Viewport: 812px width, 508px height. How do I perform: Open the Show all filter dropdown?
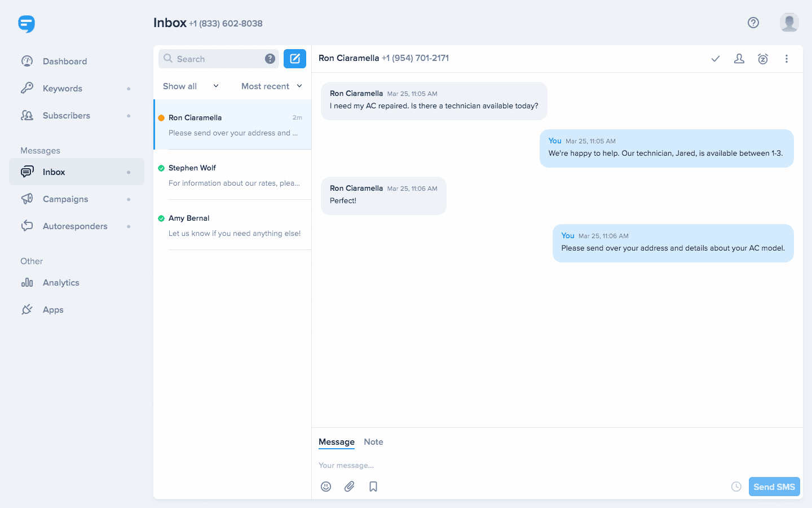point(189,86)
